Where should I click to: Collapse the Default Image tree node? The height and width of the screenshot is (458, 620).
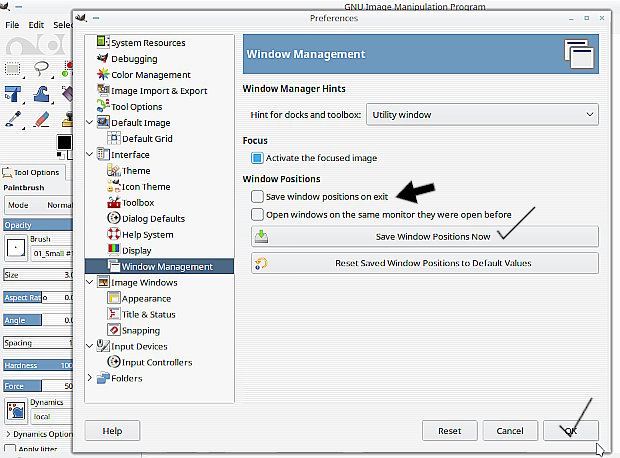(x=90, y=122)
